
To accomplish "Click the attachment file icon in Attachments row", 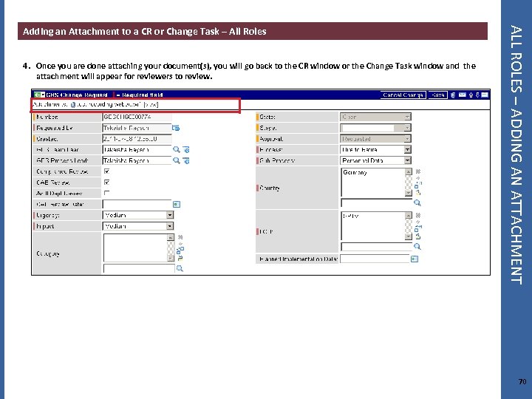I will [x=73, y=105].
